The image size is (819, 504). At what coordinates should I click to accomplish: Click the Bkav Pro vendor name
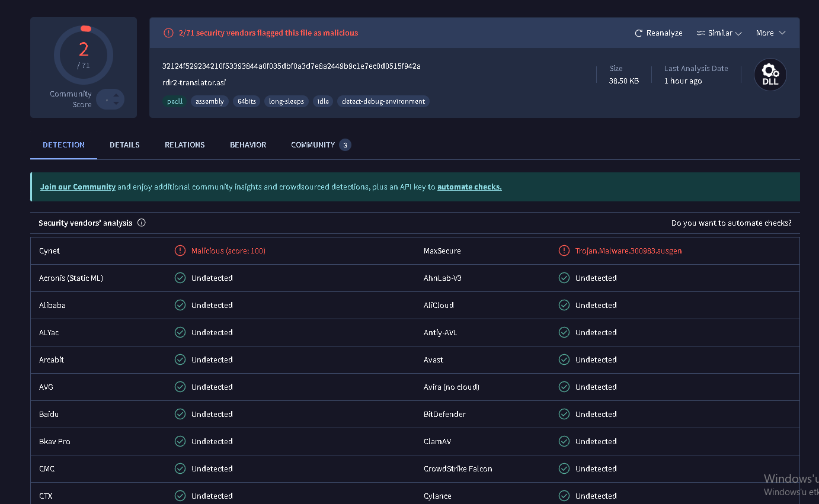[x=55, y=441]
